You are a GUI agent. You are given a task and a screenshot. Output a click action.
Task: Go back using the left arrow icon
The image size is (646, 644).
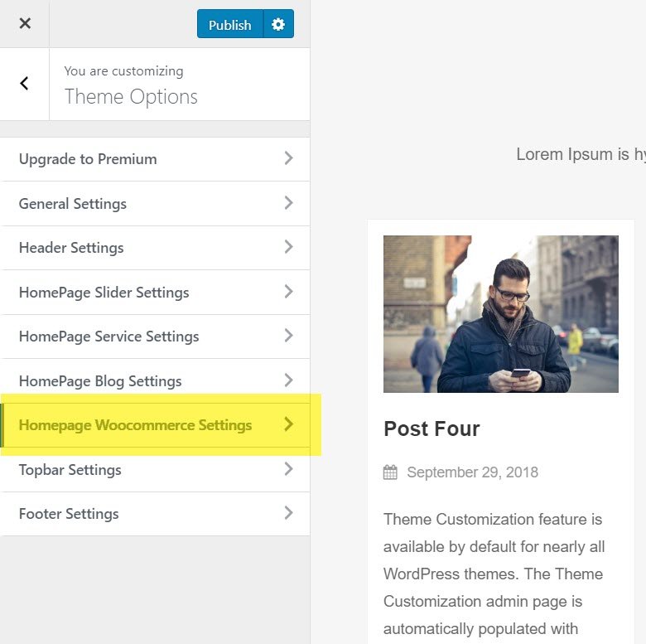pos(24,83)
